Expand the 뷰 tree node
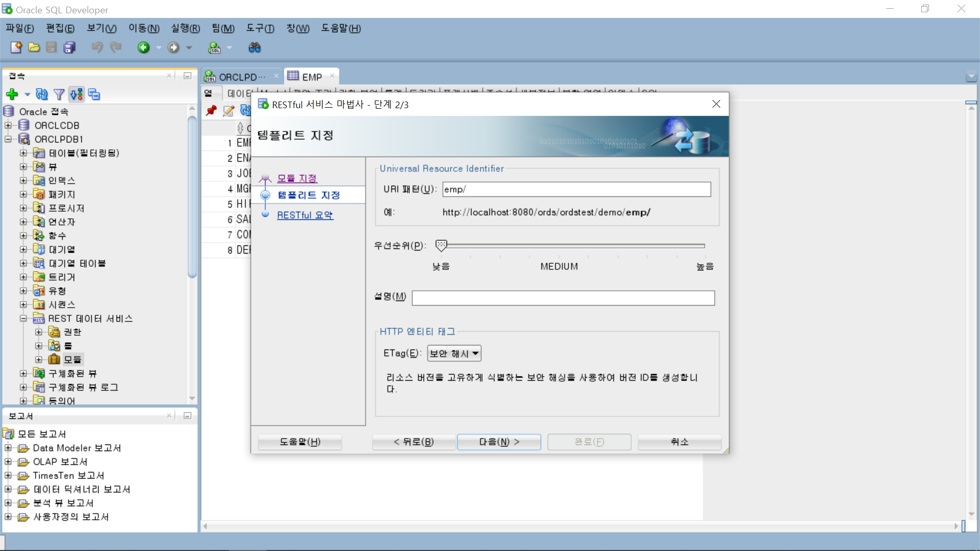Viewport: 980px width, 551px height. (x=23, y=167)
